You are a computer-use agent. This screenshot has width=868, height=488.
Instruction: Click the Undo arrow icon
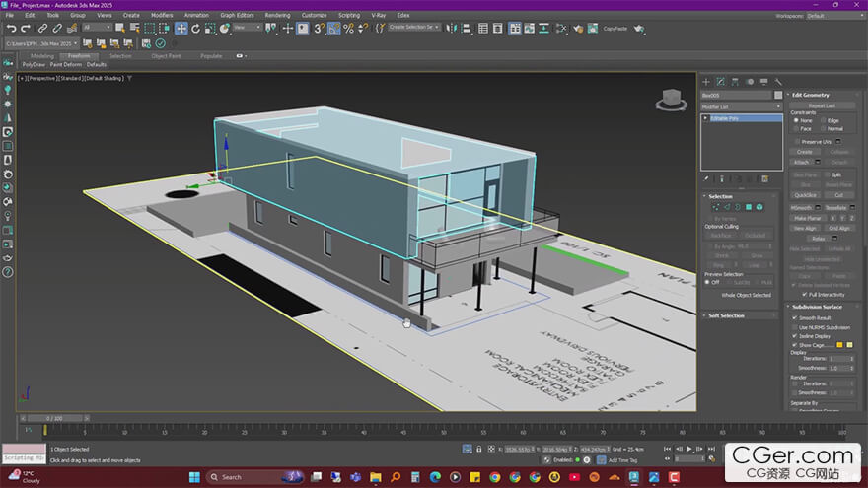click(11, 29)
